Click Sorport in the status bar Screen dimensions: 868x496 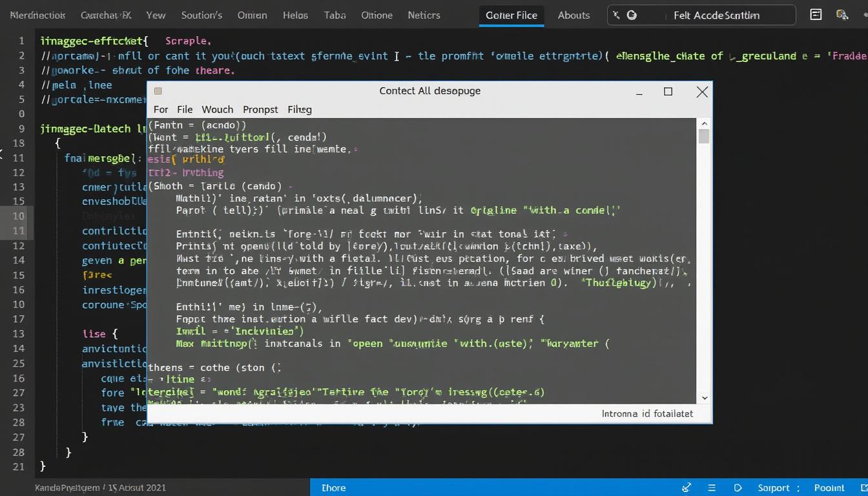point(774,488)
